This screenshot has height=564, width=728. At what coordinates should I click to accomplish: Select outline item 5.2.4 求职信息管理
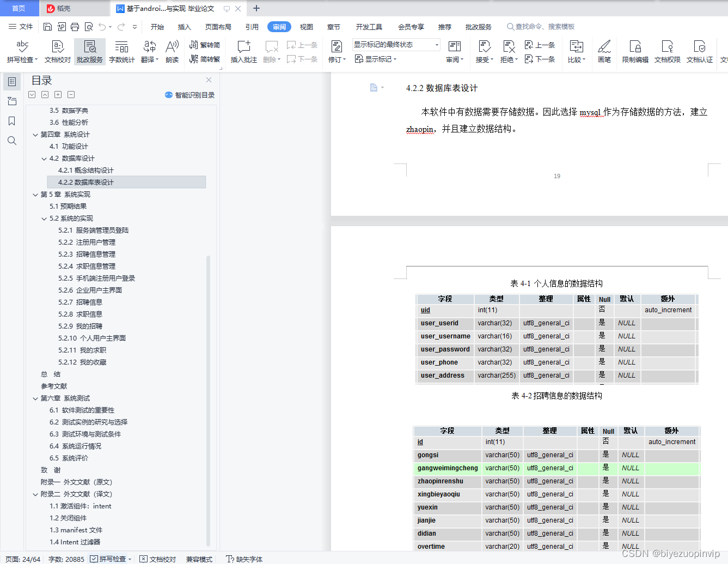[87, 266]
